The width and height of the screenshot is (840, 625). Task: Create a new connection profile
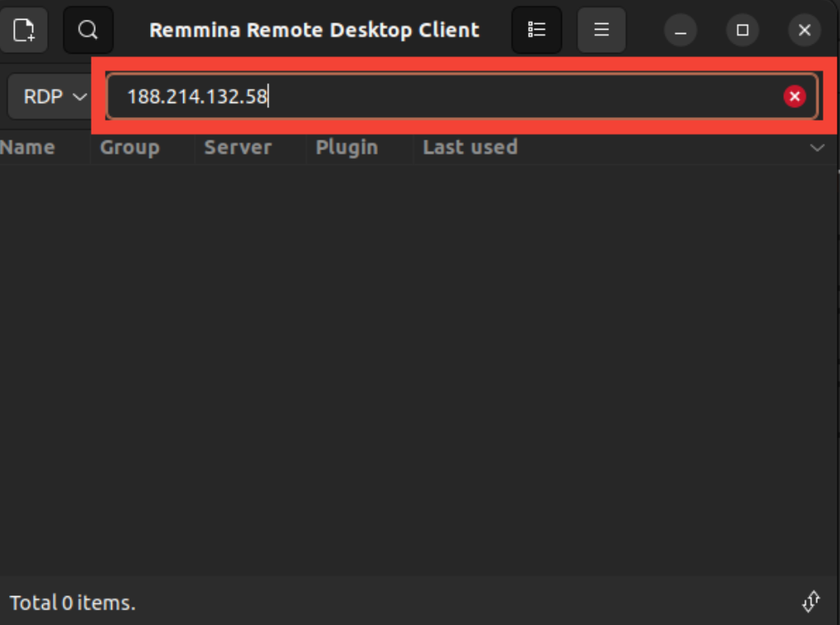click(24, 31)
